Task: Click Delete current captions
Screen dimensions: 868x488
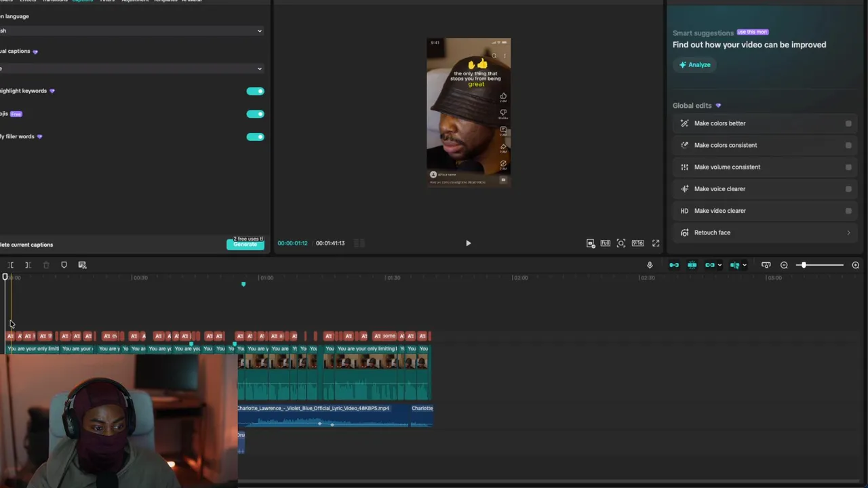Action: (26, 245)
